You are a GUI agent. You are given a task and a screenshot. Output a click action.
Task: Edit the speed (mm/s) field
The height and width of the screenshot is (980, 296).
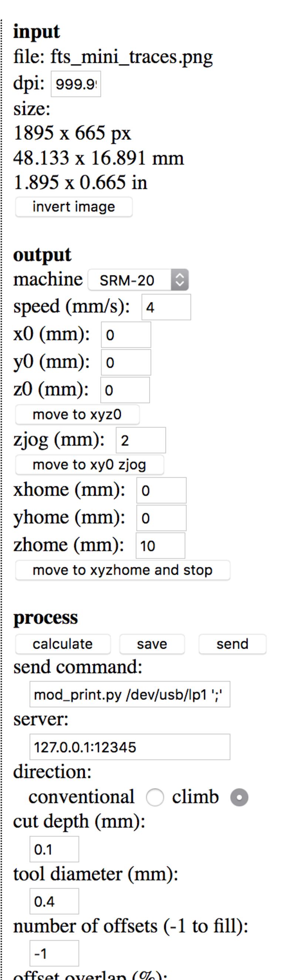tap(166, 307)
